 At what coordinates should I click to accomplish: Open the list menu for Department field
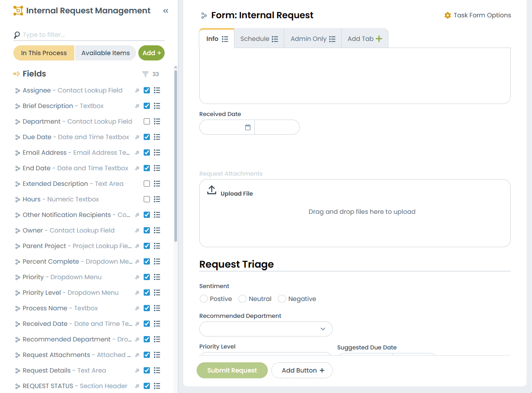coord(157,121)
